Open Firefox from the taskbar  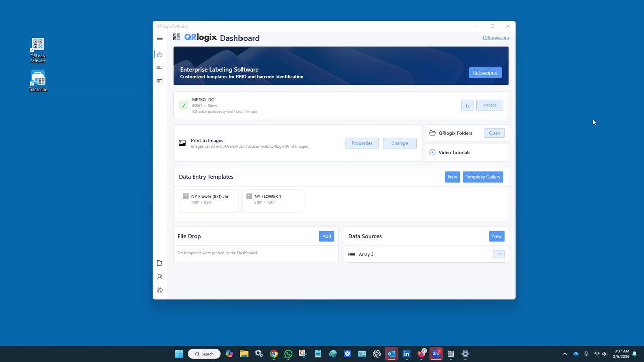(421, 354)
